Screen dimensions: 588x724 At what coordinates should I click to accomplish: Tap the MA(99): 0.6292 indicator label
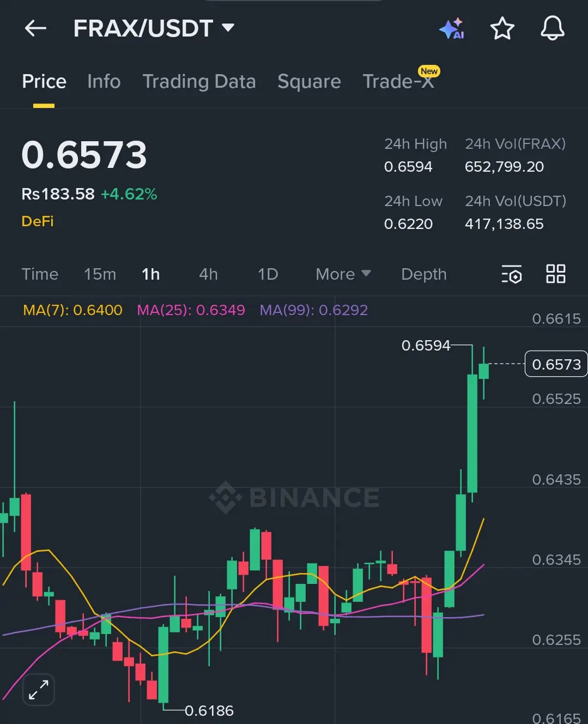[x=313, y=310]
